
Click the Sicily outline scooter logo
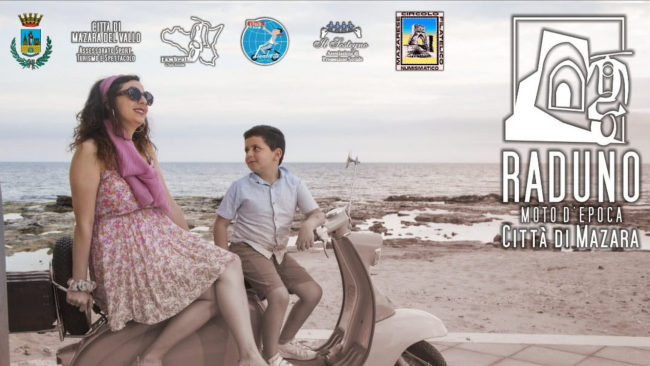(192, 41)
